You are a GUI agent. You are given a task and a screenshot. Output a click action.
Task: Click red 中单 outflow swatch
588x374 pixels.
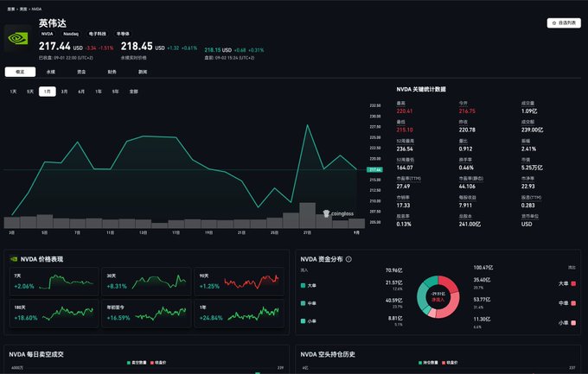[x=573, y=303]
